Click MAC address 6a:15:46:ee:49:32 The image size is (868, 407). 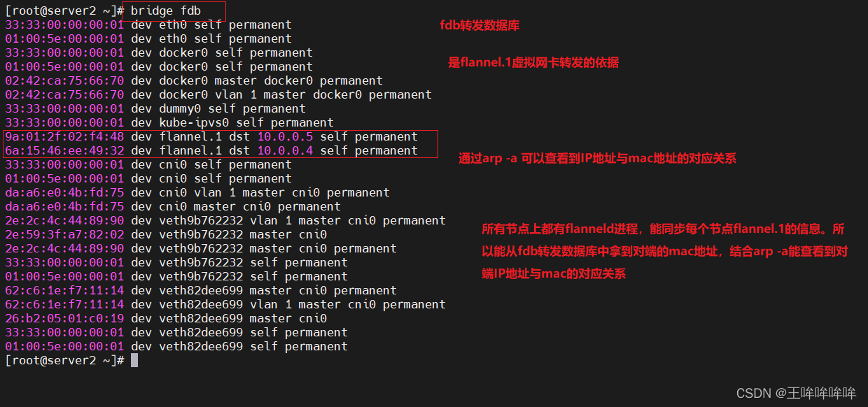[x=64, y=150]
